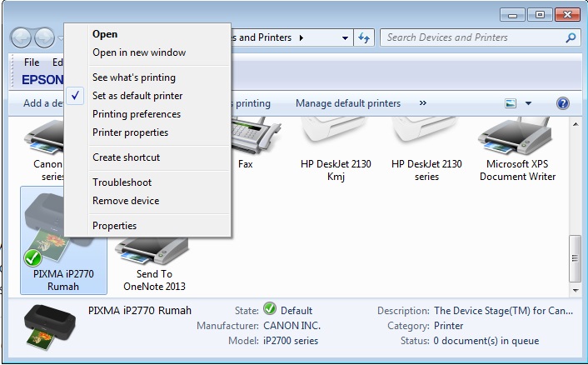Click the Back navigation arrow

click(21, 37)
